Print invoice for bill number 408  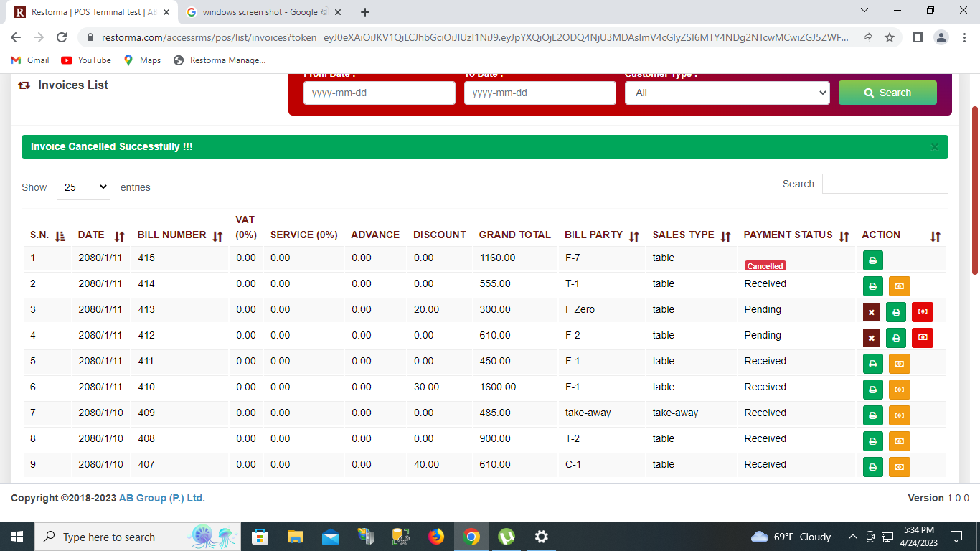point(872,441)
